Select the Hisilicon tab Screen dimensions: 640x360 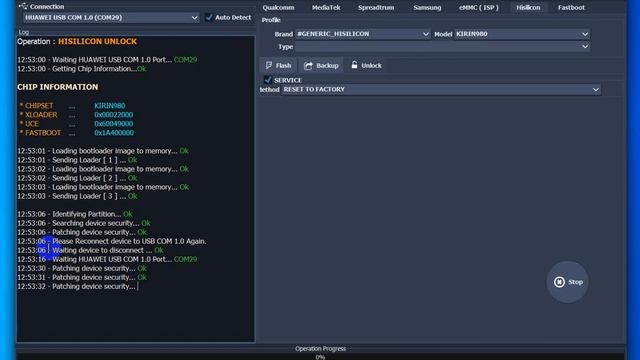(x=528, y=7)
